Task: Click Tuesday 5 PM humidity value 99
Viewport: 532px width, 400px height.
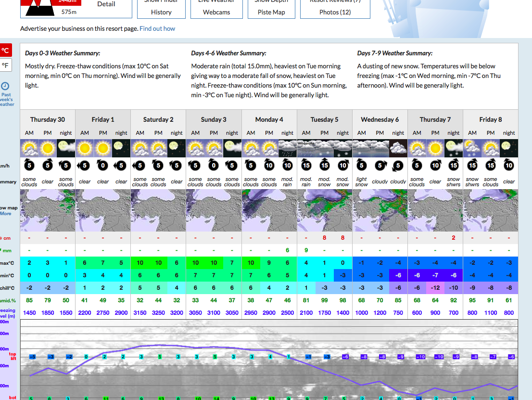Action: (x=324, y=300)
